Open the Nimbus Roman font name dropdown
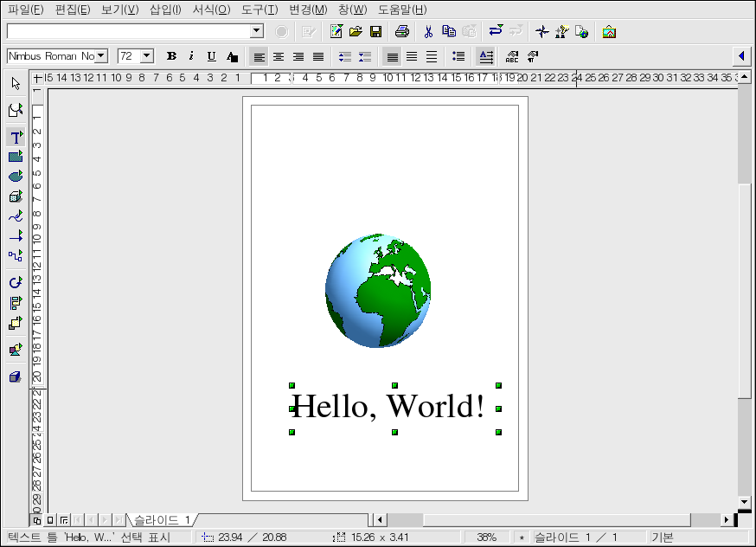This screenshot has height=547, width=756. (x=102, y=56)
